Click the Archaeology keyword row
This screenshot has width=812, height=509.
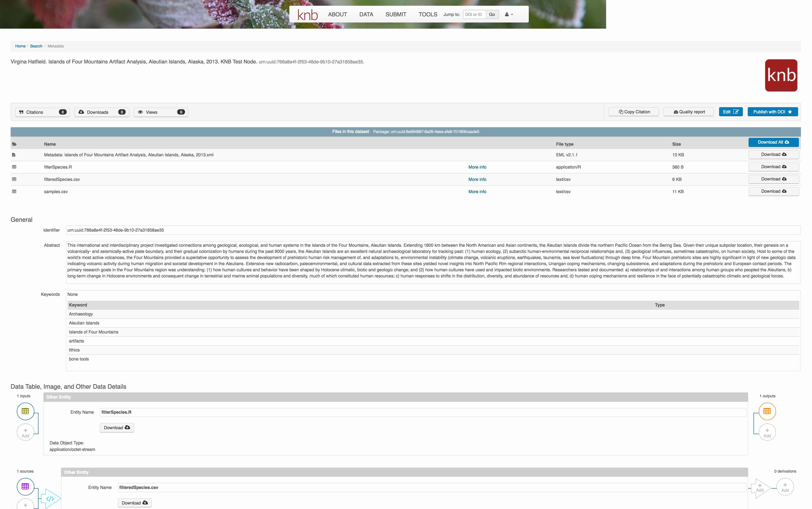433,314
